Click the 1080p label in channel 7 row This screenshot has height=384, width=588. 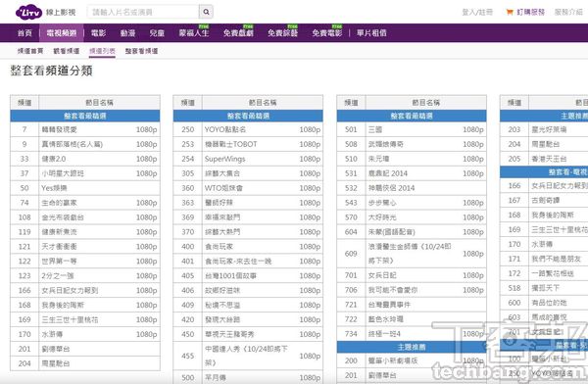147,129
